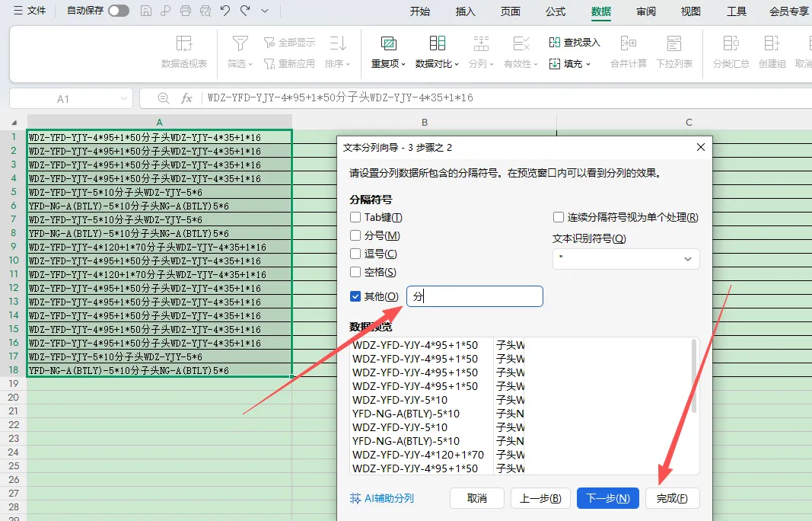
Task: Click the 上一步(B) button
Action: (x=540, y=498)
